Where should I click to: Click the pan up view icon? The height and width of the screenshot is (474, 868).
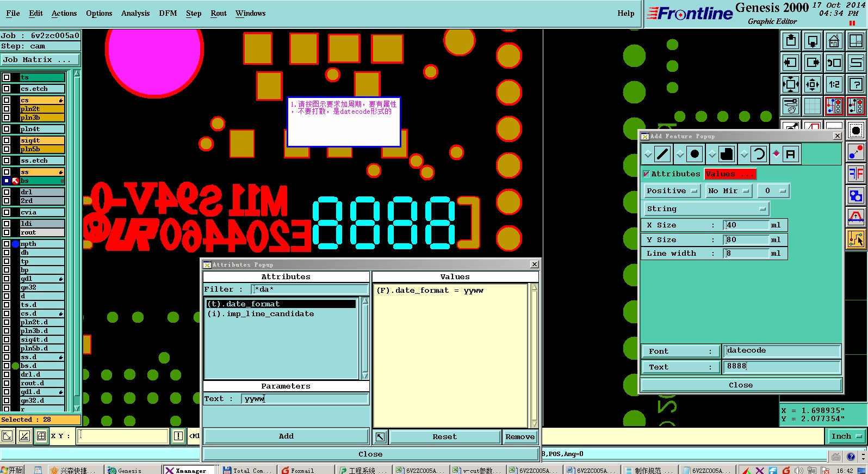[x=791, y=41]
